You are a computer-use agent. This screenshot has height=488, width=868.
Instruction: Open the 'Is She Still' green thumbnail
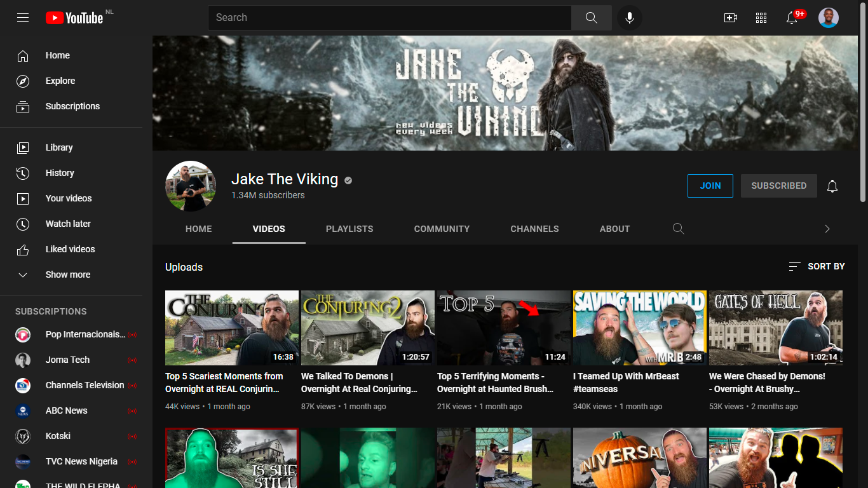pyautogui.click(x=232, y=457)
